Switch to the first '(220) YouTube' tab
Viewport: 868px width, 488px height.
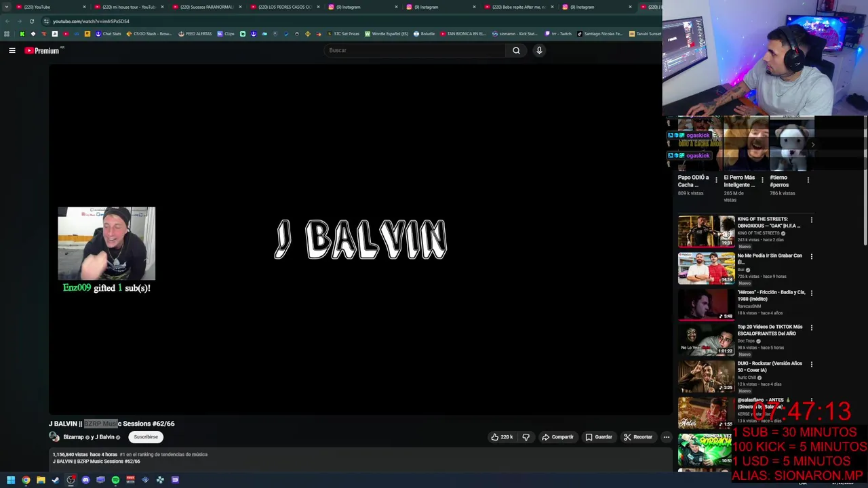tap(50, 7)
